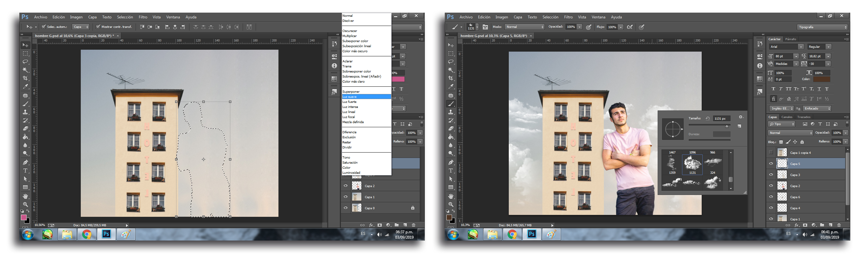Click Chrome icon in the left window's taskbar
This screenshot has height=257, width=868.
coord(87,234)
